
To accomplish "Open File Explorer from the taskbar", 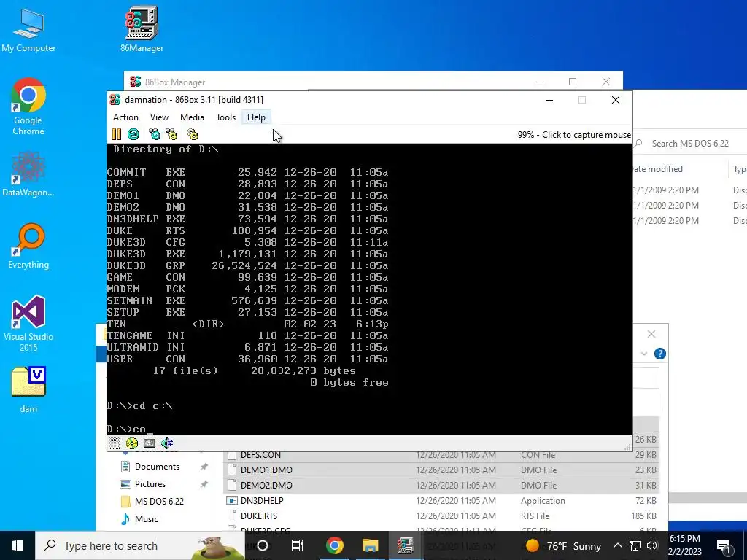I will 370,545.
